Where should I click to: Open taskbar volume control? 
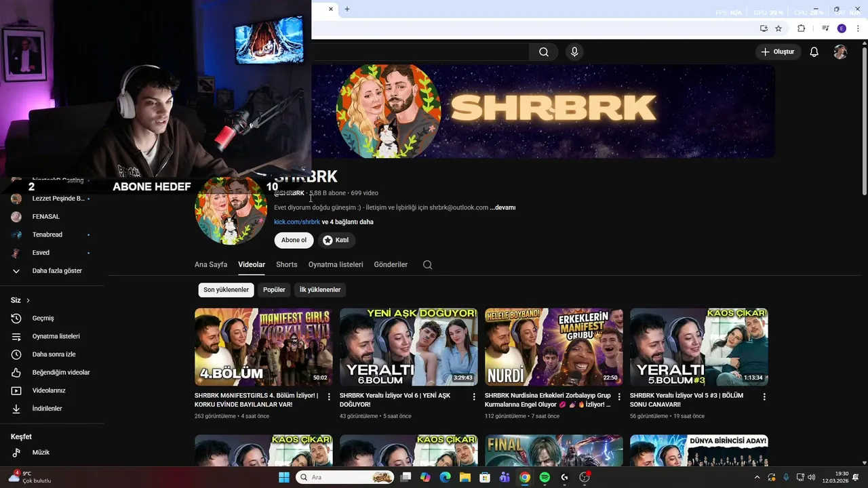tap(812, 477)
